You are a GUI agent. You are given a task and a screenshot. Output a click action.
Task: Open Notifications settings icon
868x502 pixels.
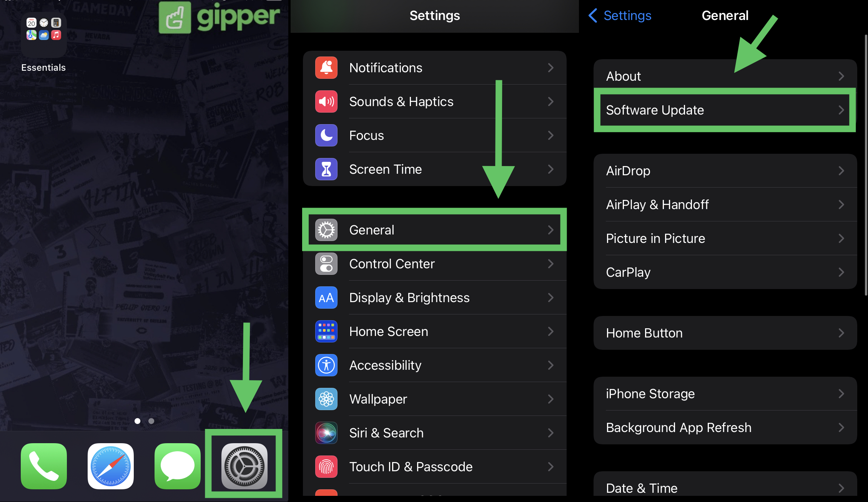point(328,68)
